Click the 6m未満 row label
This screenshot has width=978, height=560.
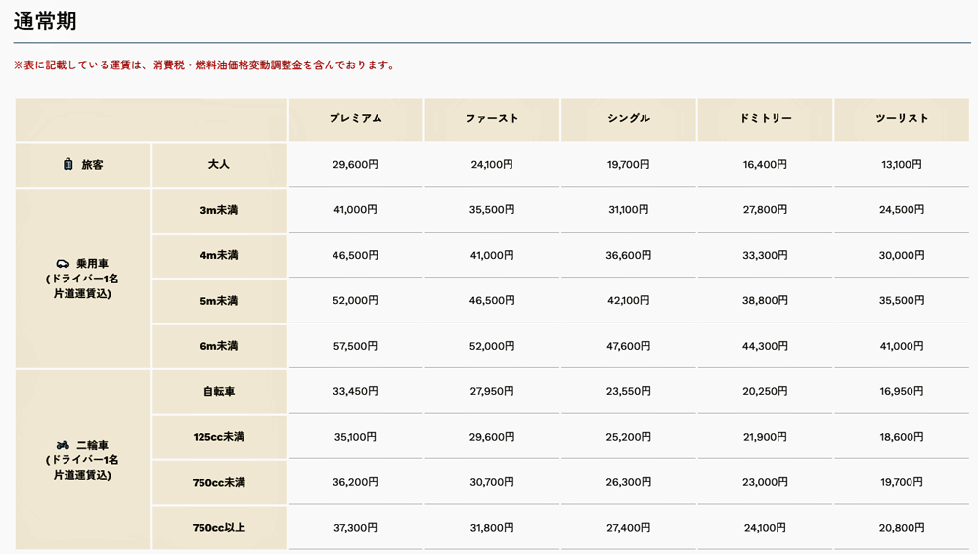click(x=219, y=346)
